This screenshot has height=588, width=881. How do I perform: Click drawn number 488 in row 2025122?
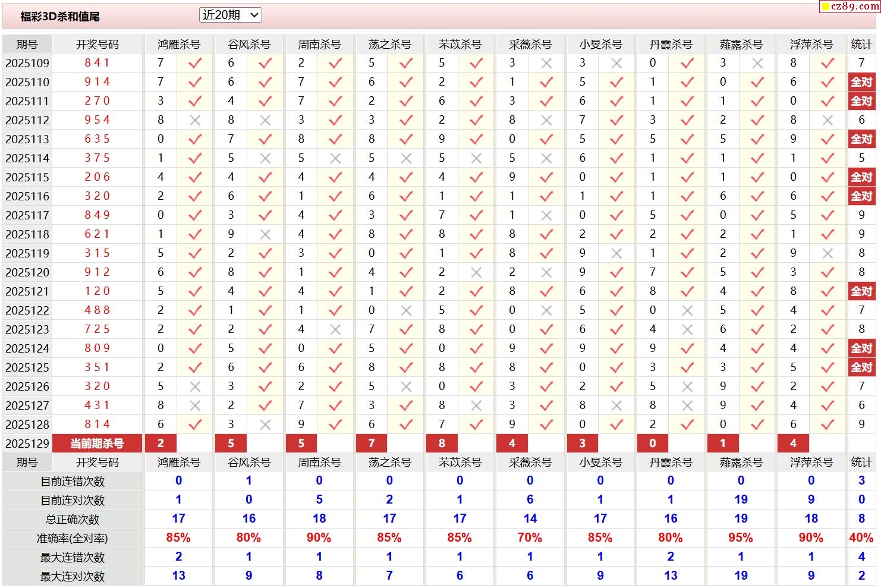97,310
